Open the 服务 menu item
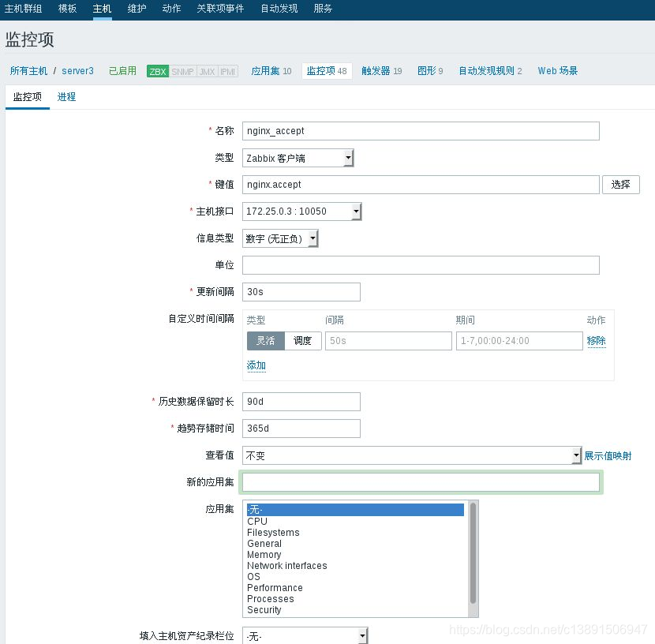Viewport: 655px width, 644px height. tap(323, 9)
